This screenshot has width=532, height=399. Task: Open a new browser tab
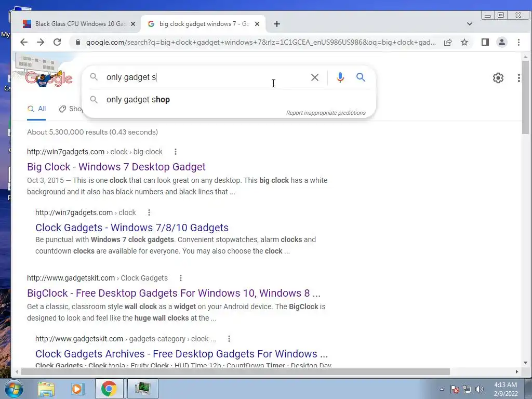coord(277,24)
